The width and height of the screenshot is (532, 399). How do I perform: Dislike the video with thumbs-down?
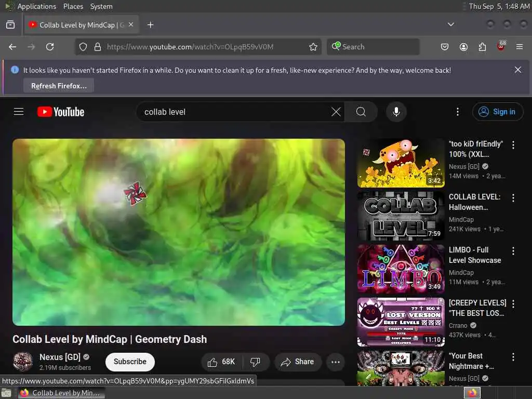coord(255,362)
